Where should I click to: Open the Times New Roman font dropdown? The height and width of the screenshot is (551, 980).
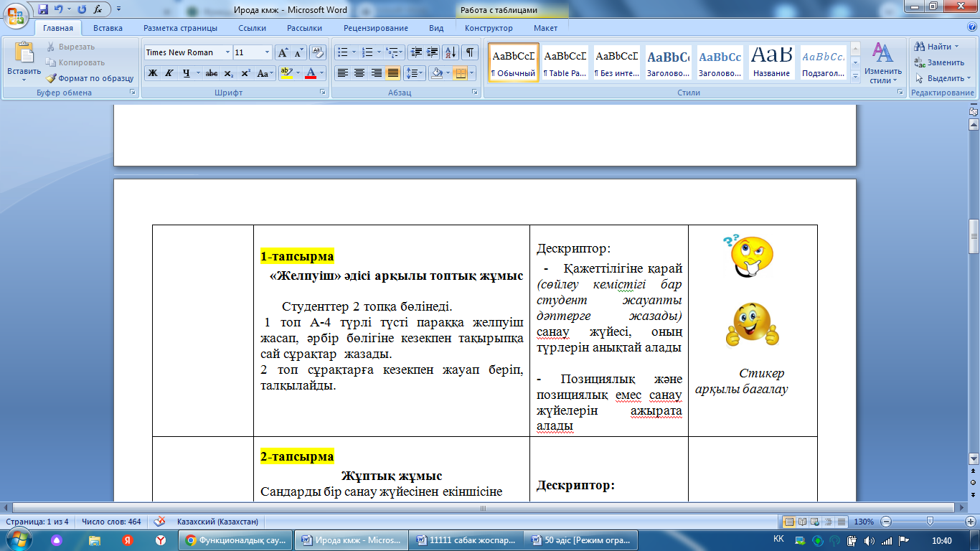(227, 52)
